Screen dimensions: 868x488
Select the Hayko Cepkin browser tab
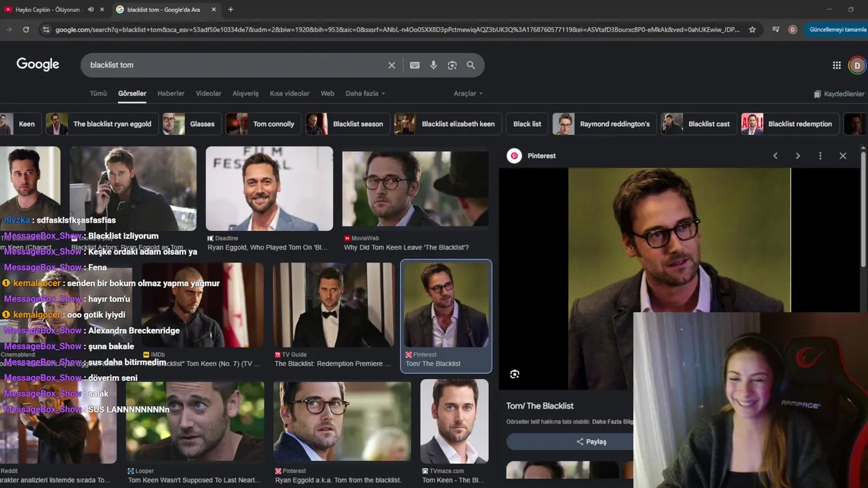tap(47, 9)
